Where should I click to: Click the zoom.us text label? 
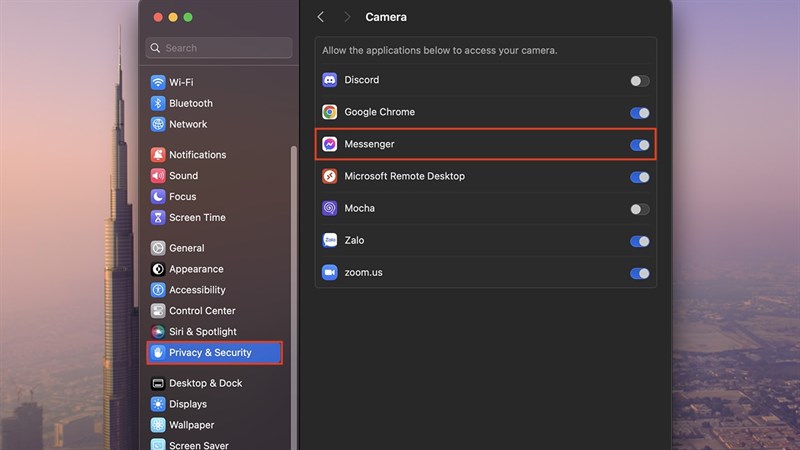[x=363, y=272]
